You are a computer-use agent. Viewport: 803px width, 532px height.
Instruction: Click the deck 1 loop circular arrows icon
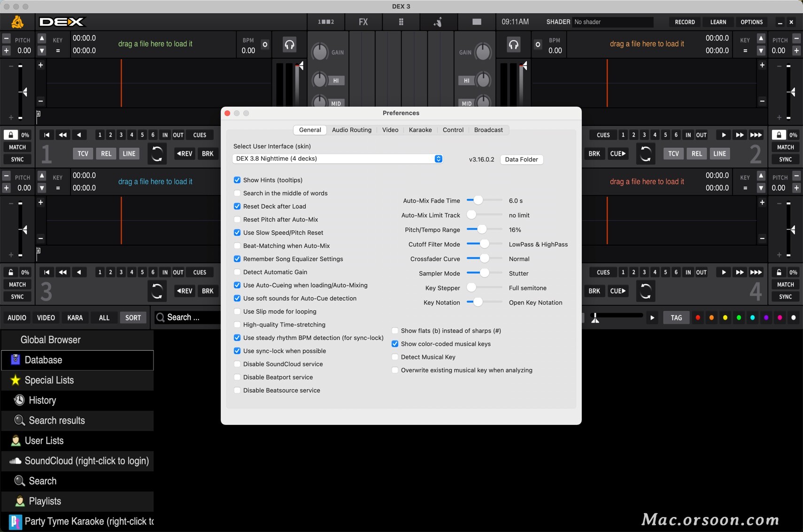pos(157,154)
